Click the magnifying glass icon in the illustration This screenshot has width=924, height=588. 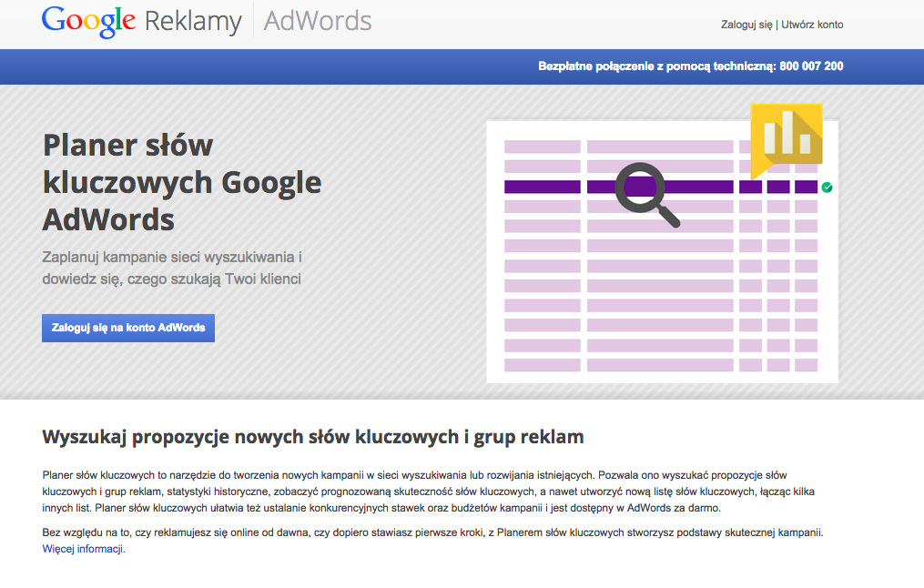click(x=646, y=192)
